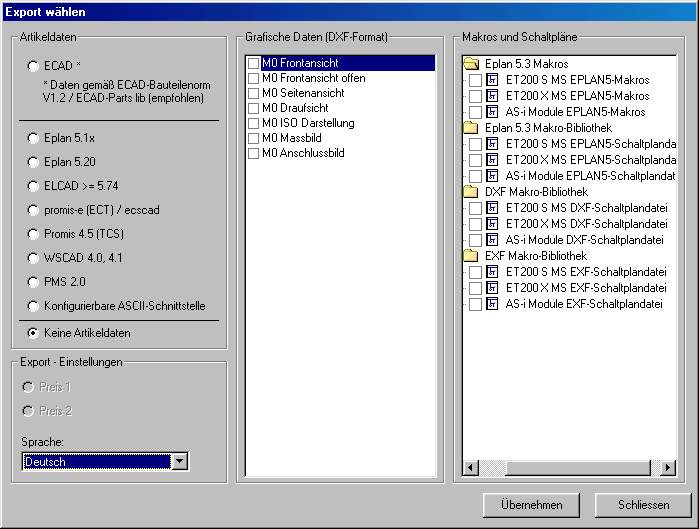699x529 pixels.
Task: Check box for ET200 S MS EPLAN5-Schaltplanda
Action: click(x=475, y=144)
